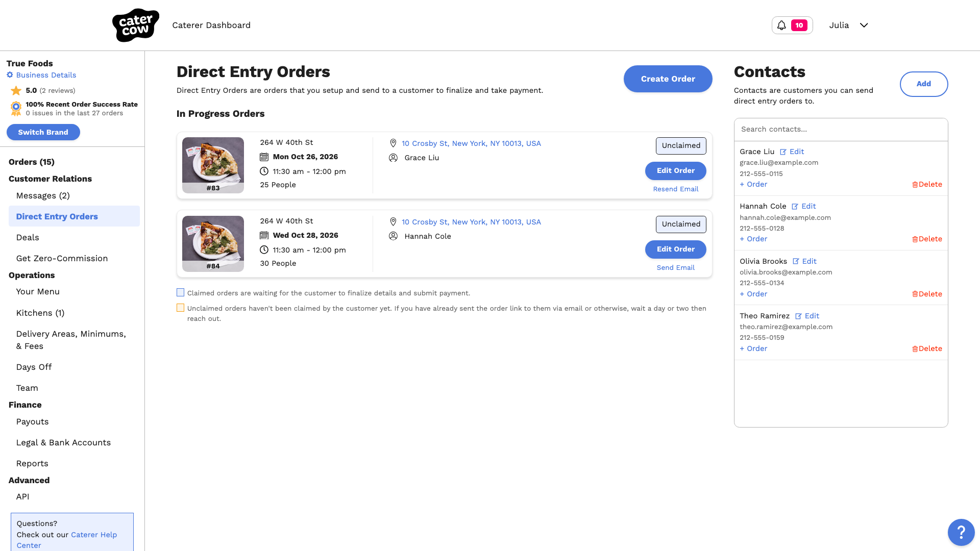Screen dimensions: 980x551
Task: Click the edit pencil icon for Grace Liu
Action: [x=783, y=152]
